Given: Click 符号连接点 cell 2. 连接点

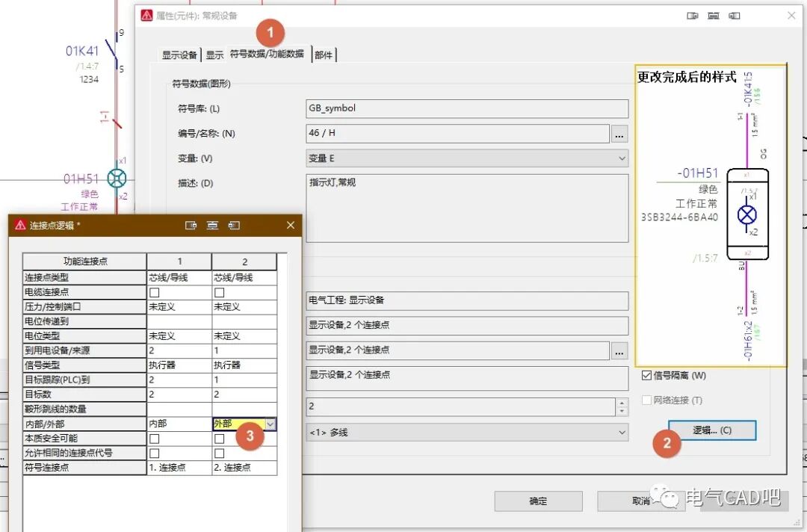Looking at the screenshot, I should click(x=244, y=468).
